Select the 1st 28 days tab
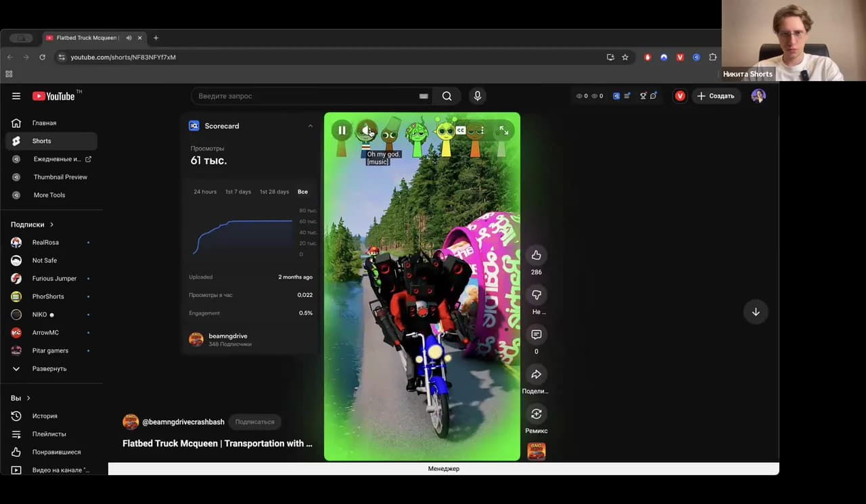 (x=274, y=191)
